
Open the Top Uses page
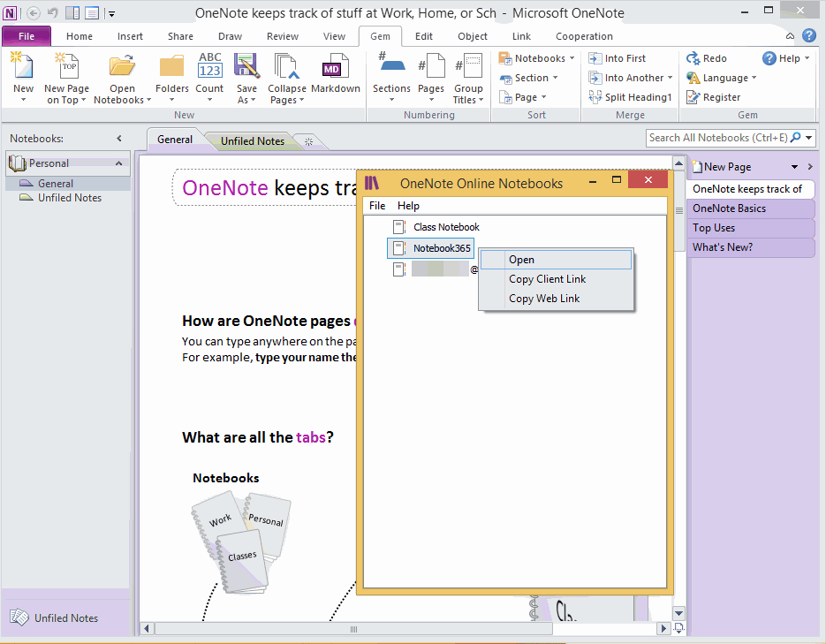[x=750, y=228]
